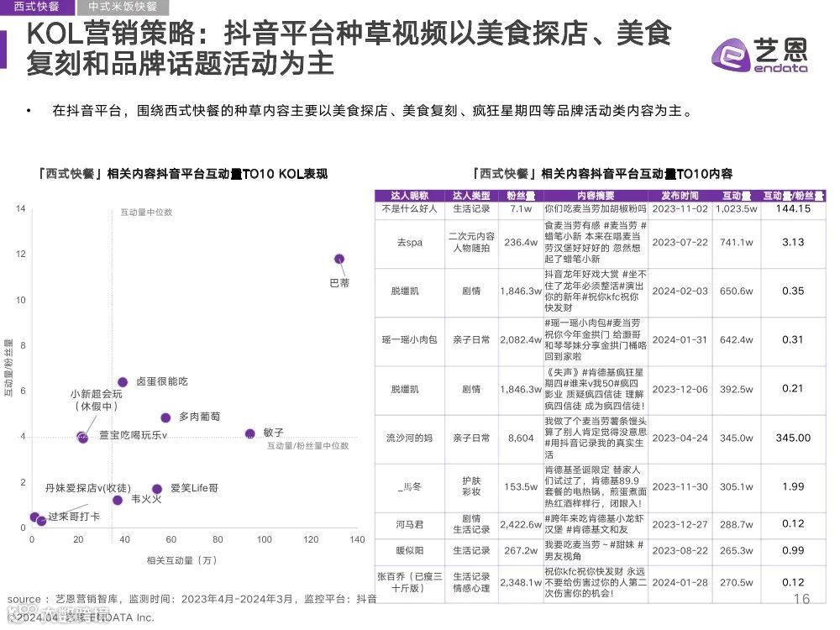Screen dimensions: 840x630
Task: Click the 3.13 ratio value
Action: pyautogui.click(x=794, y=243)
